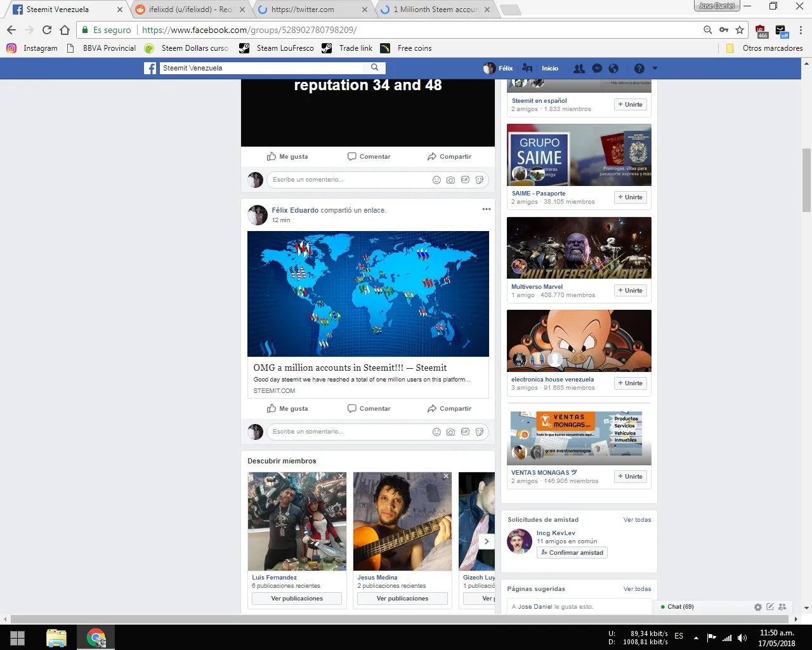812x650 pixels.
Task: Open the Messenger icon in Facebook header
Action: [x=597, y=69]
